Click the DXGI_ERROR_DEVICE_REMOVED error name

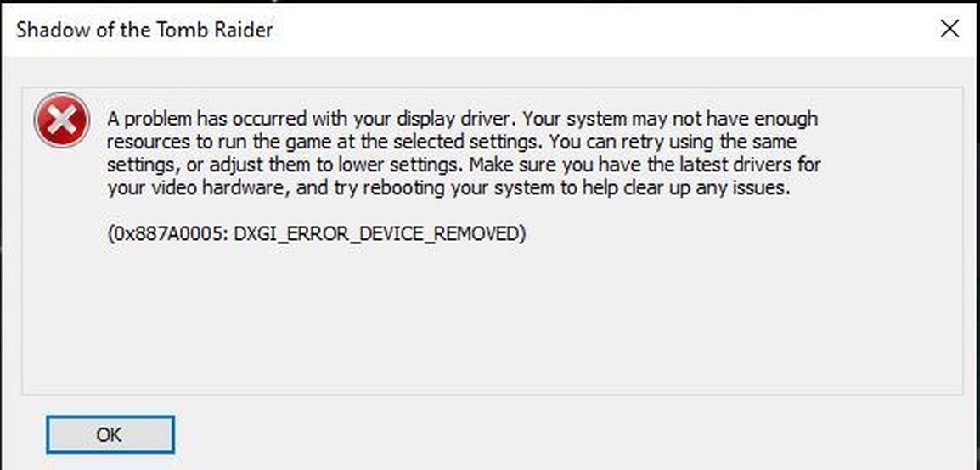(376, 233)
